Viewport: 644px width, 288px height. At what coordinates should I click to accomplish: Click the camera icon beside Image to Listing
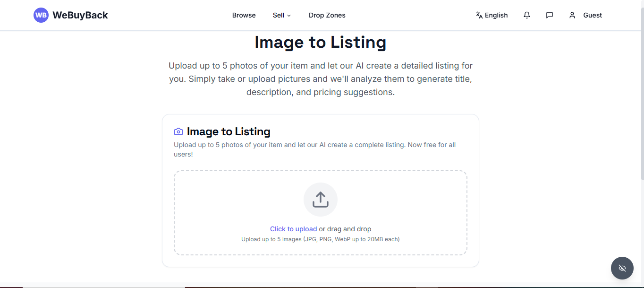178,131
